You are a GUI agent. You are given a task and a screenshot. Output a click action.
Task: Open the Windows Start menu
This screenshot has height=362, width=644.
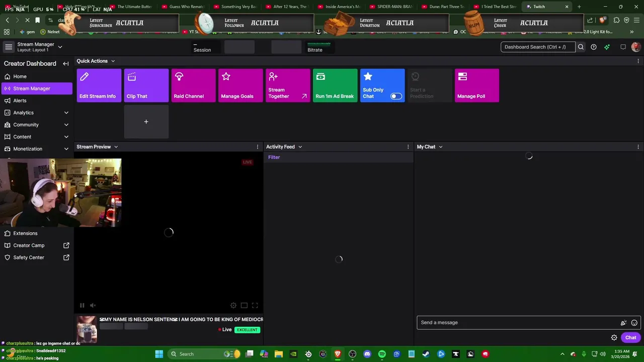pos(159,354)
